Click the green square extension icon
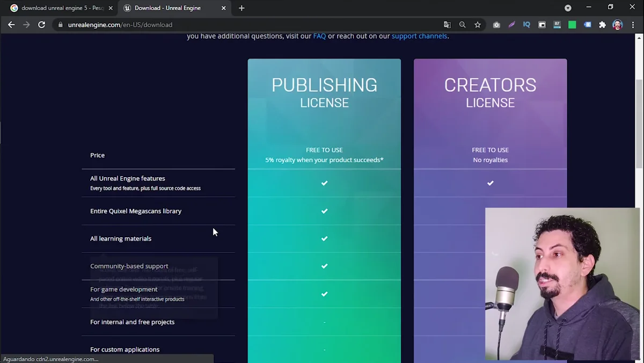The image size is (644, 363). click(572, 25)
